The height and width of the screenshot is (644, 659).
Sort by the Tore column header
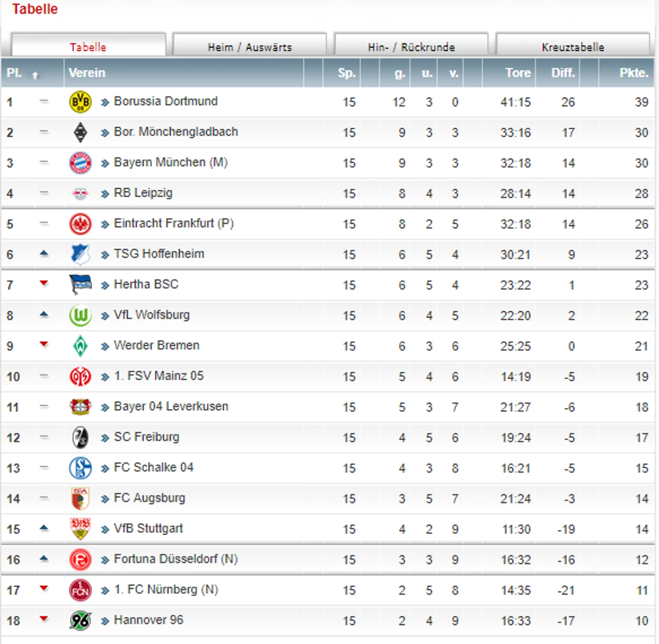click(x=518, y=73)
